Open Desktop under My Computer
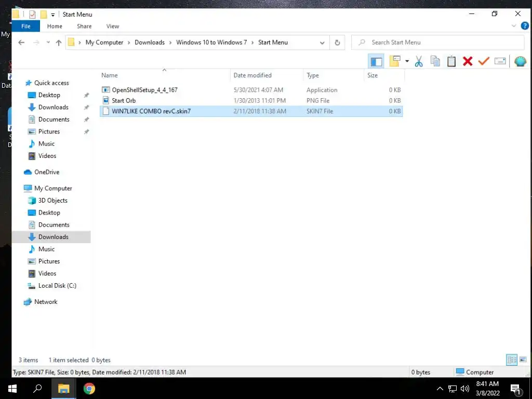Image resolution: width=532 pixels, height=399 pixels. pos(49,212)
